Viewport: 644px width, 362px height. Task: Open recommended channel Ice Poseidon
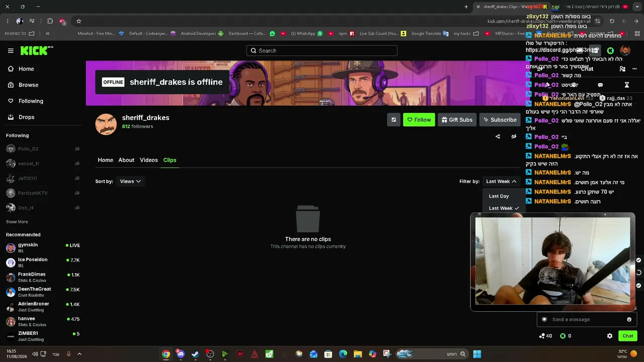pyautogui.click(x=43, y=262)
